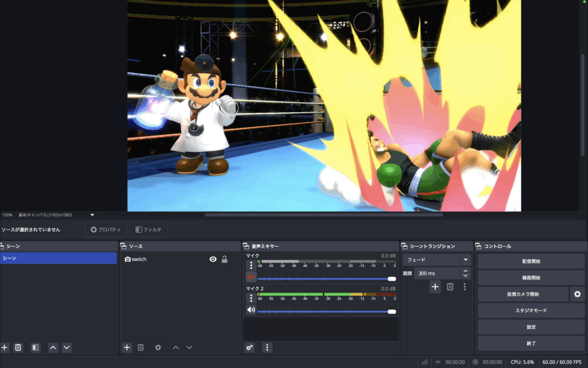Open transition properties three-dot menu
The image size is (588, 368).
(465, 287)
